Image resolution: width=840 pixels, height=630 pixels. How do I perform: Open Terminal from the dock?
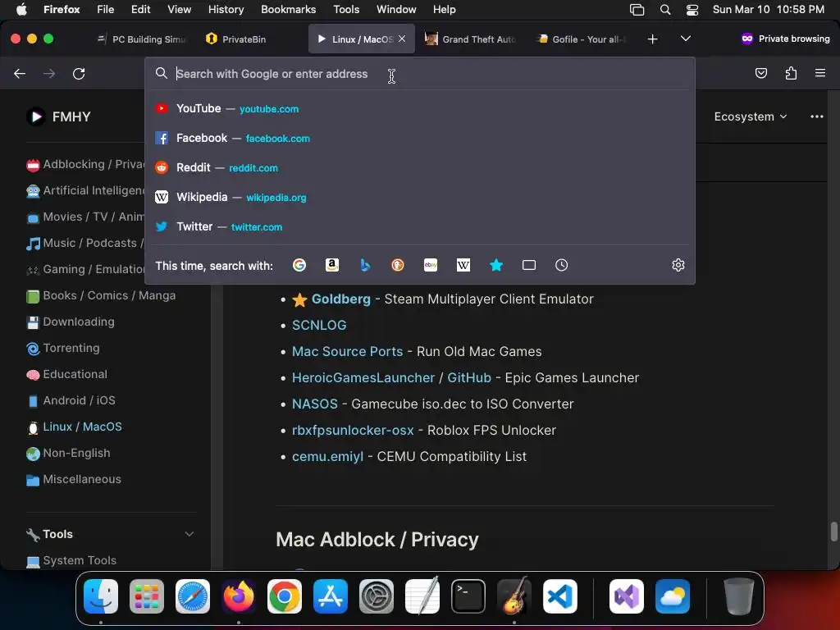468,596
